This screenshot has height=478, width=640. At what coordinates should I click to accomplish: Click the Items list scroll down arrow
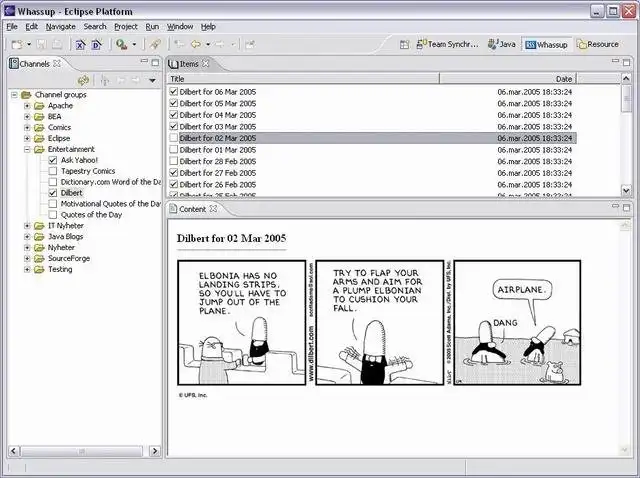(x=626, y=190)
